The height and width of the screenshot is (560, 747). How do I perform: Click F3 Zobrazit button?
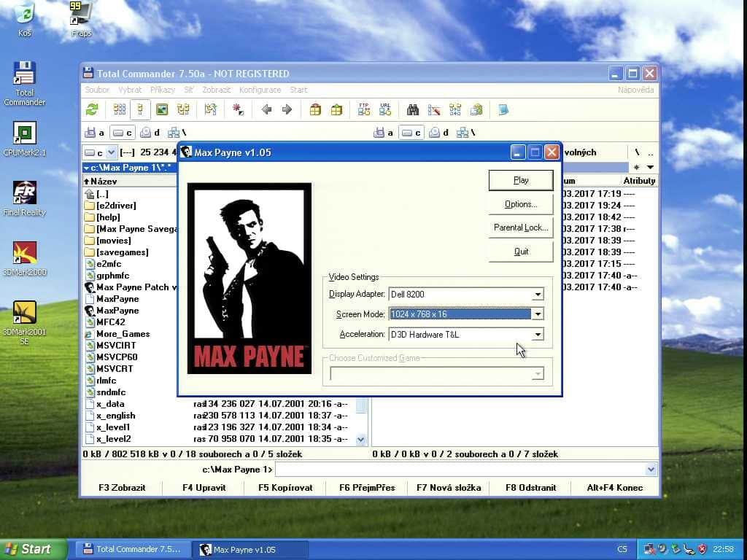(122, 488)
